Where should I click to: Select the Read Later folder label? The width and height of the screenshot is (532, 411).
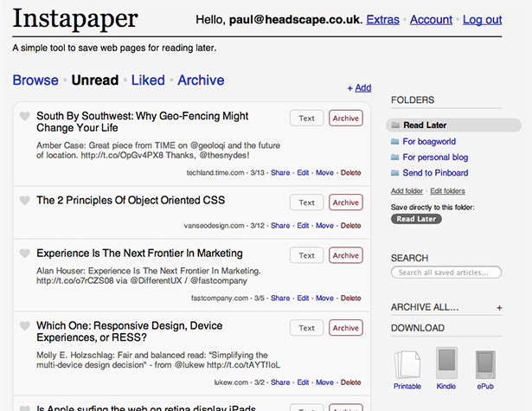tap(425, 125)
